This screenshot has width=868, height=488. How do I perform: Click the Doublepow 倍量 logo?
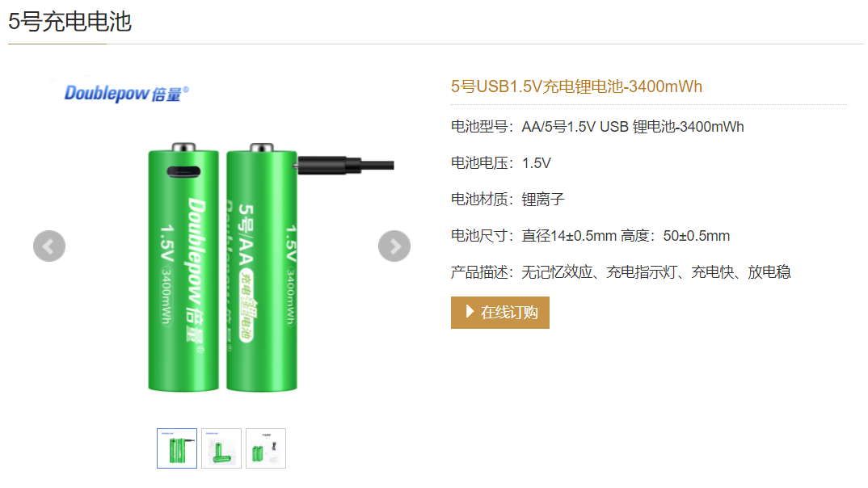[126, 94]
